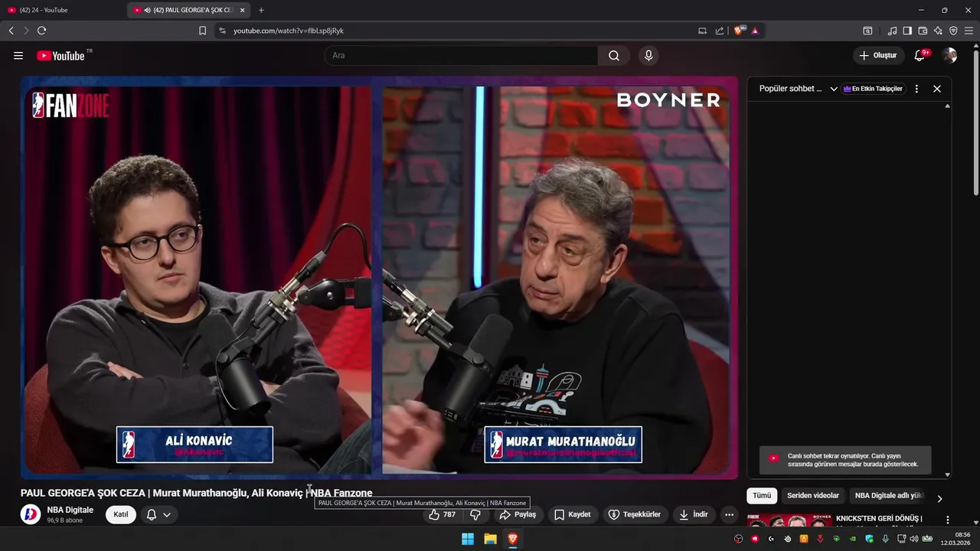Click the browser address bar URL
This screenshot has width=980, height=551.
(289, 31)
